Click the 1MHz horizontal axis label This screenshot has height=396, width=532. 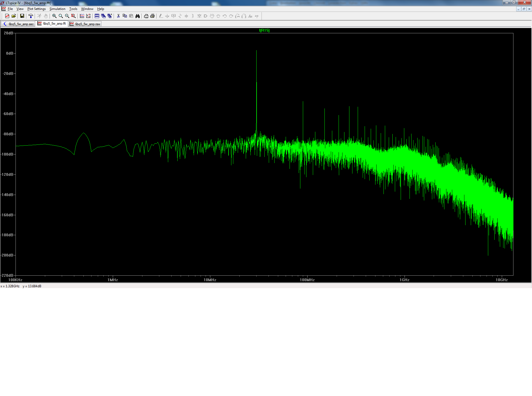click(113, 280)
